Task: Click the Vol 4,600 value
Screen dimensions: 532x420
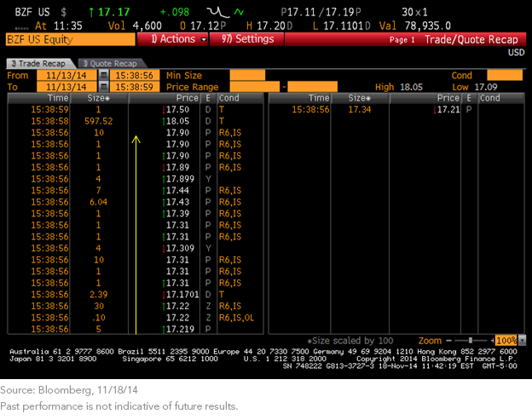Action: pyautogui.click(x=147, y=26)
